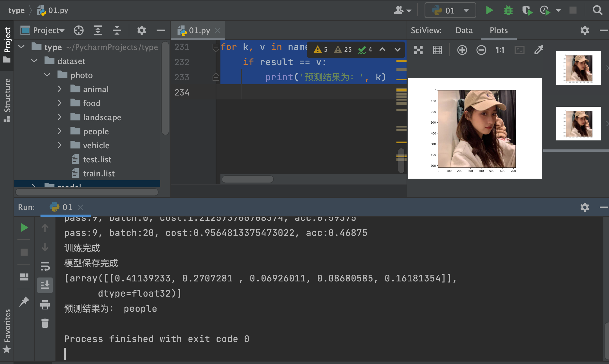Click the green Run button in top toolbar
The image size is (609, 364).
(x=490, y=10)
